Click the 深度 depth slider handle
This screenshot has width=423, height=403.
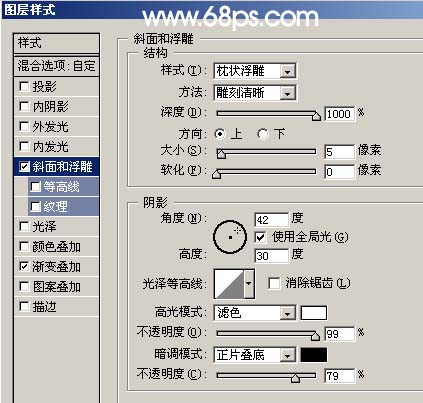(x=316, y=116)
